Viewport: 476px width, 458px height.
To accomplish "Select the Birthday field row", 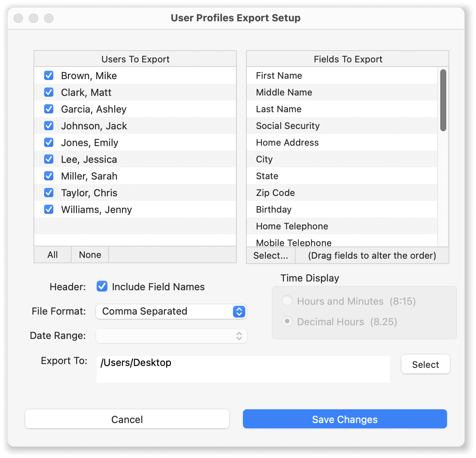I will pyautogui.click(x=342, y=209).
